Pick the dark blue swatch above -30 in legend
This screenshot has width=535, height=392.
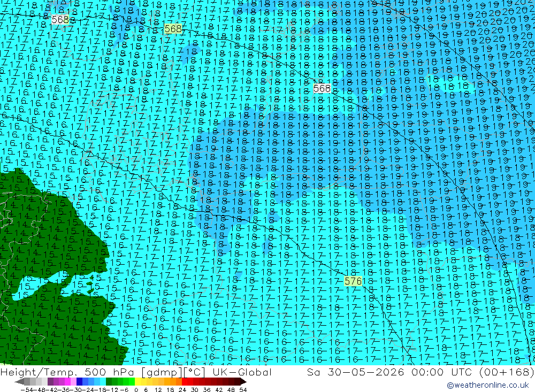coord(80,382)
